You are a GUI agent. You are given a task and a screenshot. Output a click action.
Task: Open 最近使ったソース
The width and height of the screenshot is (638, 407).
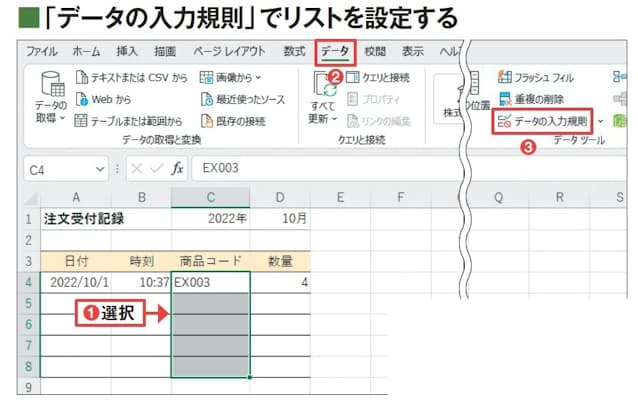[243, 99]
